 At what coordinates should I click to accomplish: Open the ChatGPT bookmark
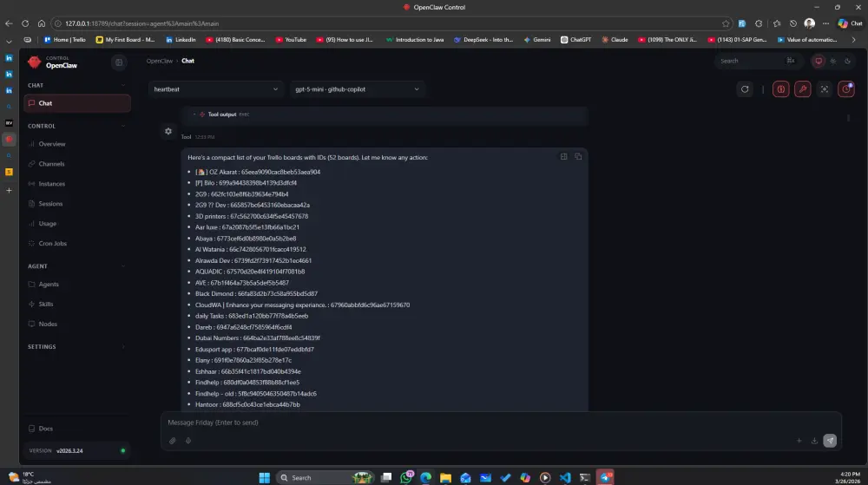click(x=575, y=40)
